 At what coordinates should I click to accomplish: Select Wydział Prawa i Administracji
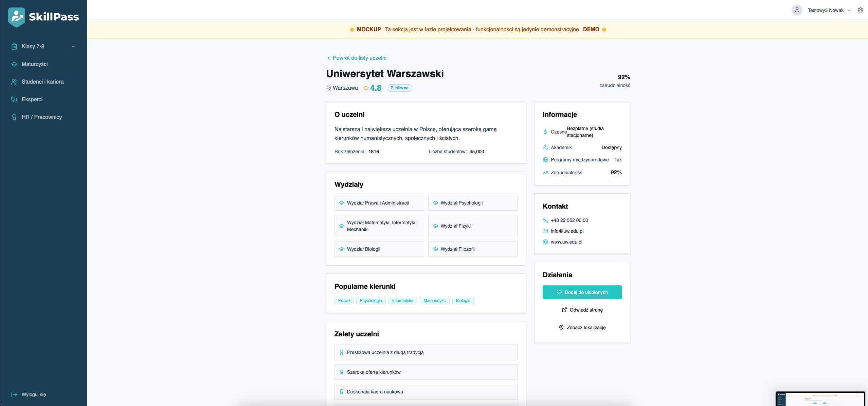(379, 203)
